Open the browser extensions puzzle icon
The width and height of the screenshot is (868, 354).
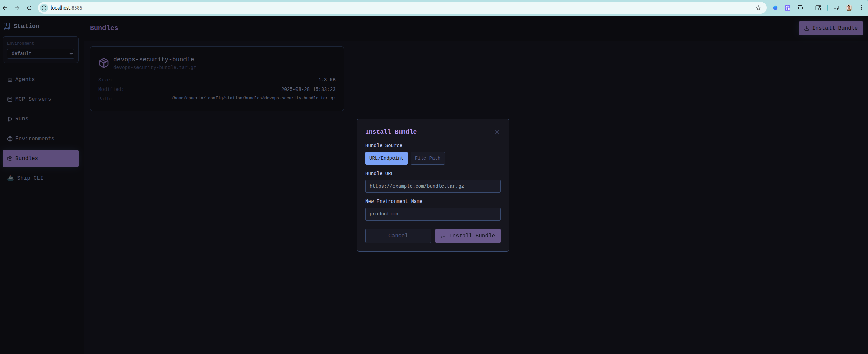(x=800, y=8)
